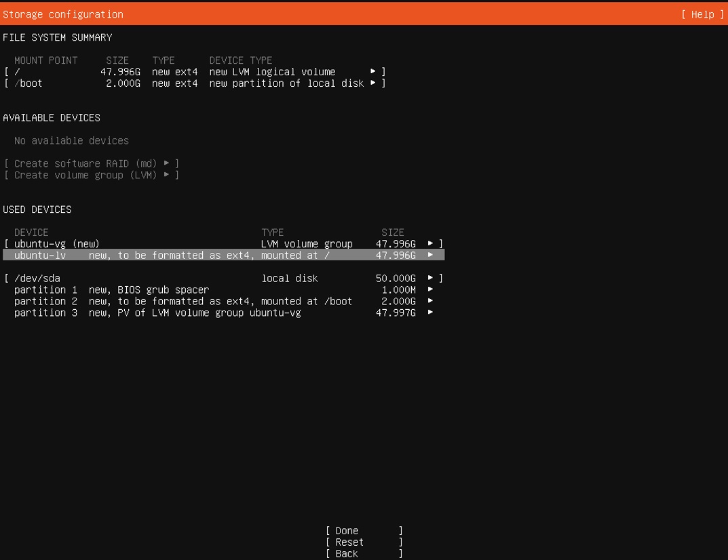Confirm storage layout with Done

coord(364,531)
